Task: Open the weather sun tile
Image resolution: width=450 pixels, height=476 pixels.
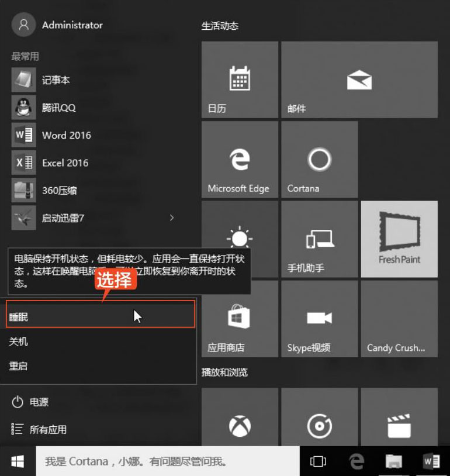Action: (x=240, y=225)
